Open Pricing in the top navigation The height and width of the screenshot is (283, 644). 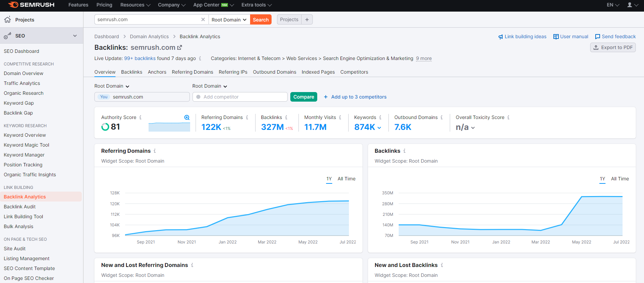click(x=104, y=5)
